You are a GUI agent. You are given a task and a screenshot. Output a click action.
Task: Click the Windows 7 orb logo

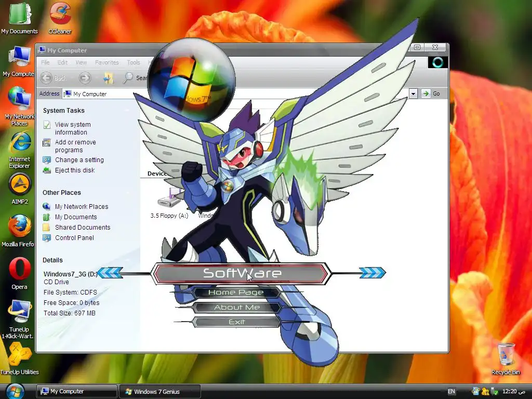point(192,79)
